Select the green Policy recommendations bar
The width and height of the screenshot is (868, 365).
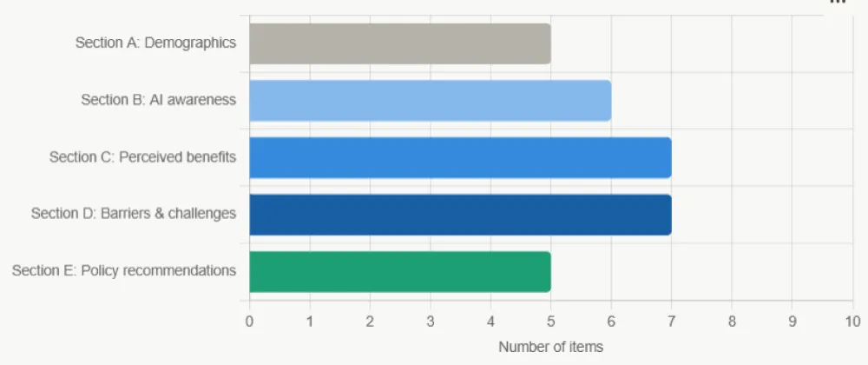coord(399,272)
